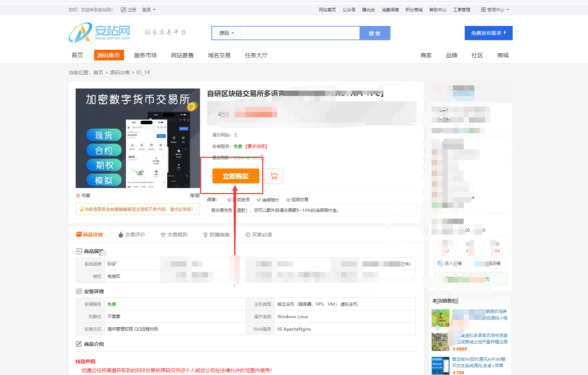This screenshot has height=375, width=588.
Task: Open the 营运版IM即时通讯APP product link
Action: [479, 362]
